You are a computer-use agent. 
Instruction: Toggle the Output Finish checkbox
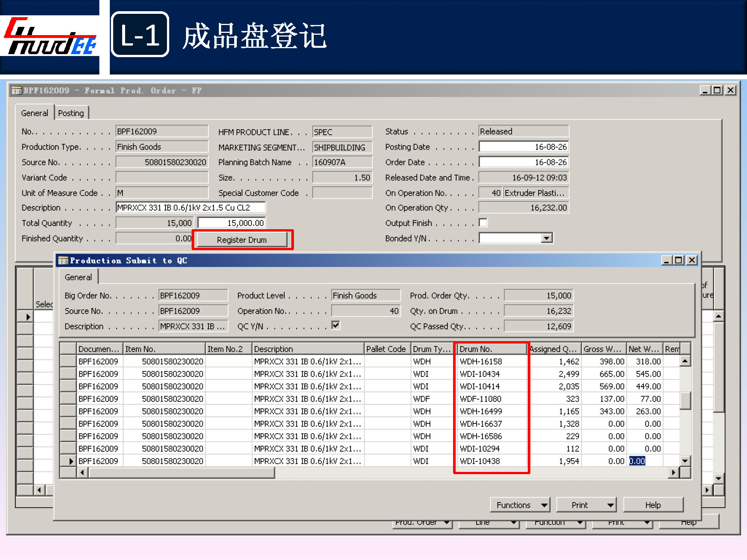click(x=483, y=223)
